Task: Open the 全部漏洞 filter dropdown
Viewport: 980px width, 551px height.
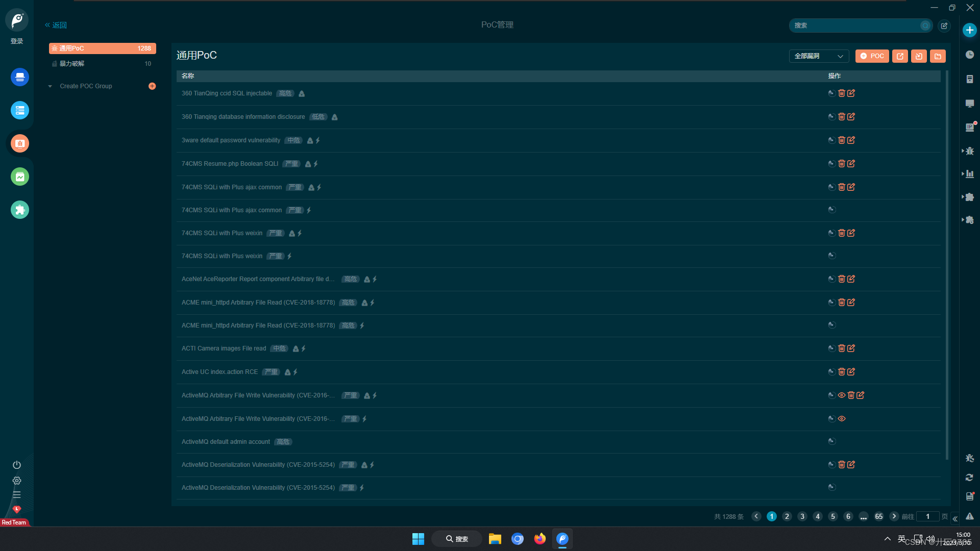Action: (x=818, y=56)
